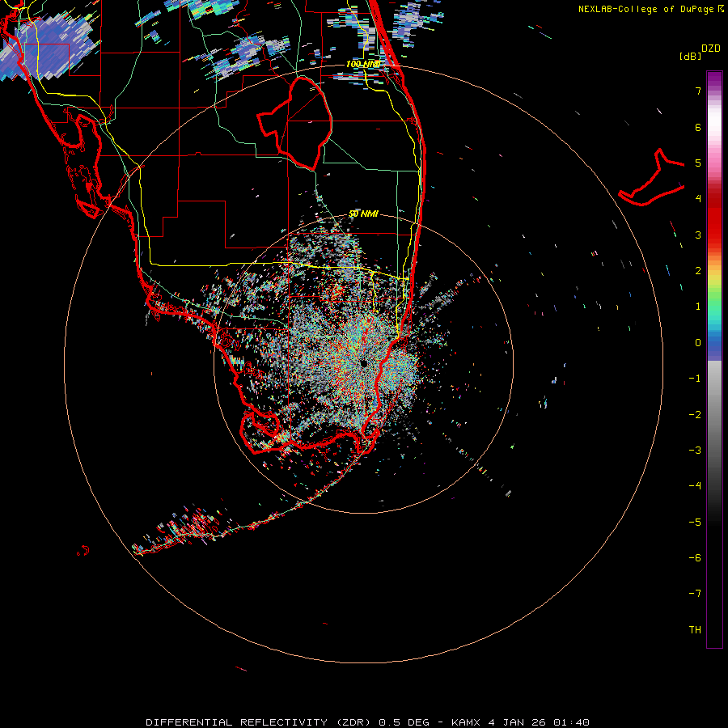728x728 pixels.
Task: Click the 4 value on color scale
Action: click(x=698, y=199)
